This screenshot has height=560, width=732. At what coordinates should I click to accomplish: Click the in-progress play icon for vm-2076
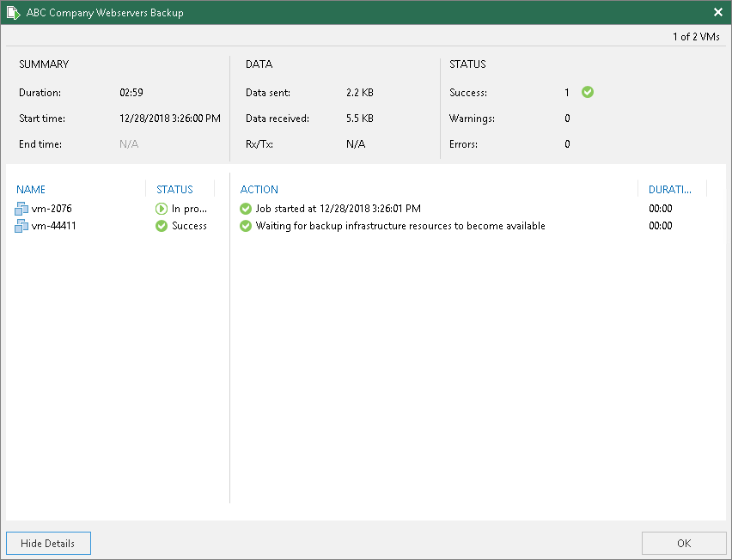162,209
